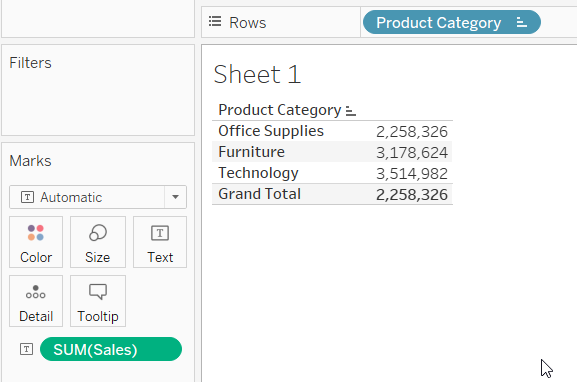
Task: Select the Technology sales value 3,514,982
Action: pos(412,174)
